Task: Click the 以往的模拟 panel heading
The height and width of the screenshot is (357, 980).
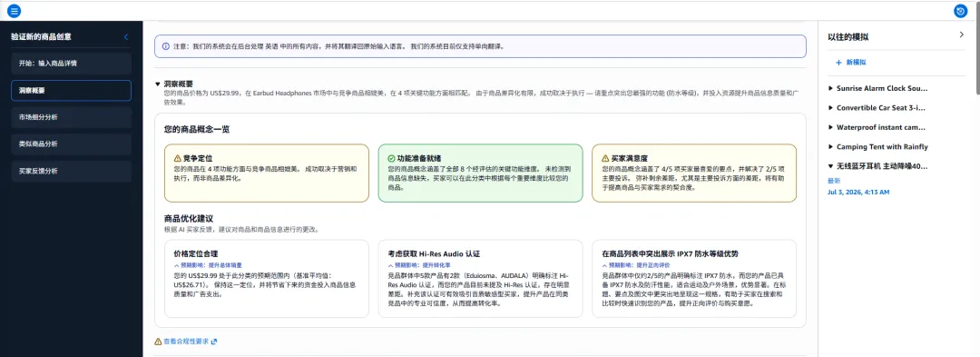Action: coord(848,37)
